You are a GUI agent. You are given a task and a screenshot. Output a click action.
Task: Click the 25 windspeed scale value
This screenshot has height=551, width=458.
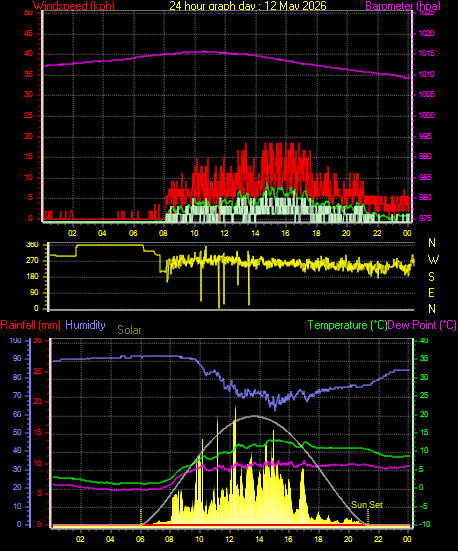[x=28, y=115]
